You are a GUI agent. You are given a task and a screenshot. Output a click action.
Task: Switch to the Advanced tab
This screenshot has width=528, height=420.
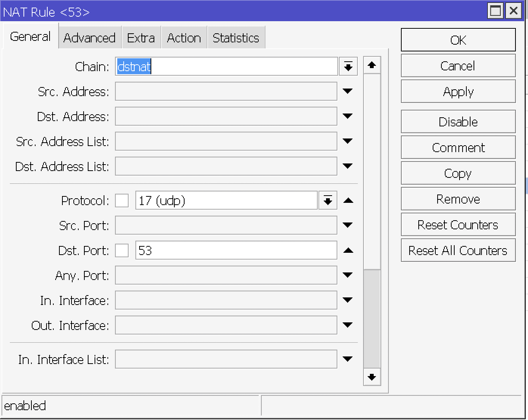pos(90,37)
